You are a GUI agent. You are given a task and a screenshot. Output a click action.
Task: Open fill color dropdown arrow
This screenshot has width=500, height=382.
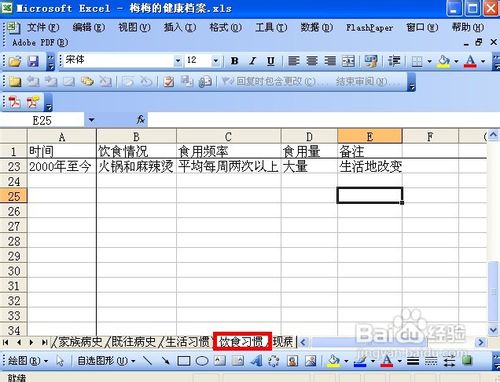[x=456, y=61]
